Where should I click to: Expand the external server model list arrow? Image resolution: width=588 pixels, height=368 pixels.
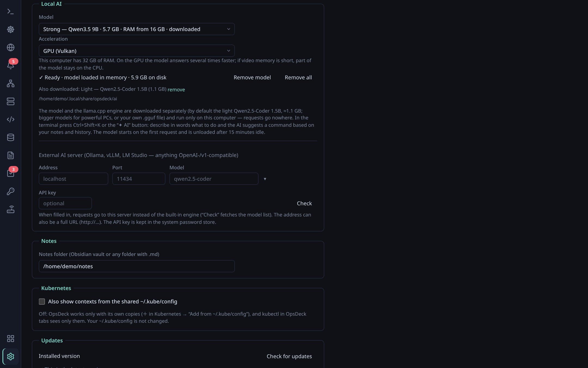coord(265,179)
